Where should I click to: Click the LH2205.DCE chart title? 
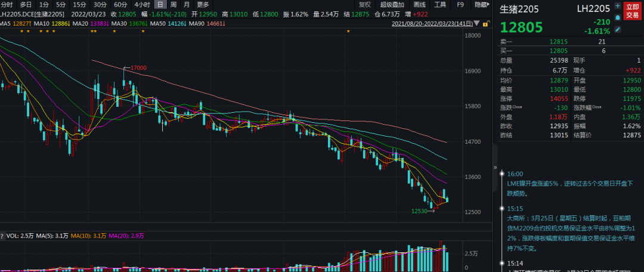click(x=32, y=14)
